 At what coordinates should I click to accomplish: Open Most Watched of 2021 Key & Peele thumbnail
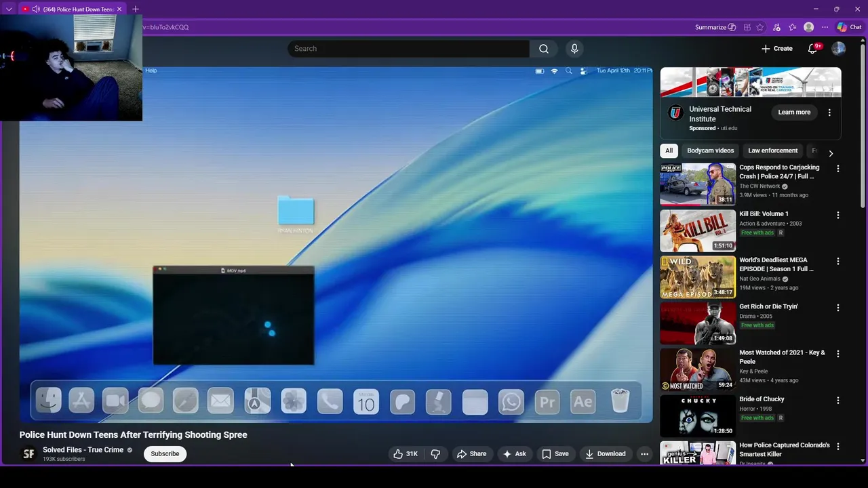[x=698, y=369]
